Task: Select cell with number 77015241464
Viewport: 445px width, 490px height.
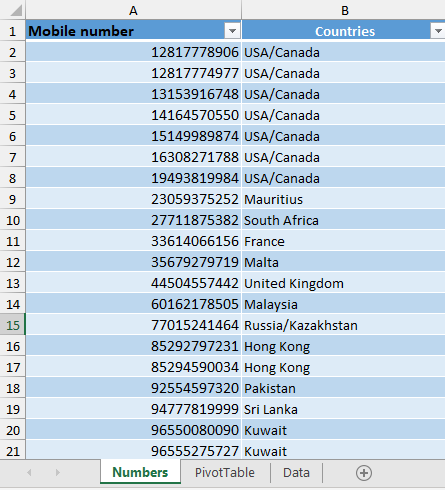Action: point(133,325)
